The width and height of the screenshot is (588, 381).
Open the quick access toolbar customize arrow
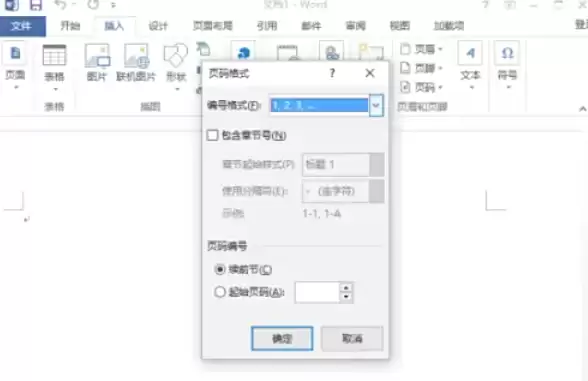[x=114, y=5]
